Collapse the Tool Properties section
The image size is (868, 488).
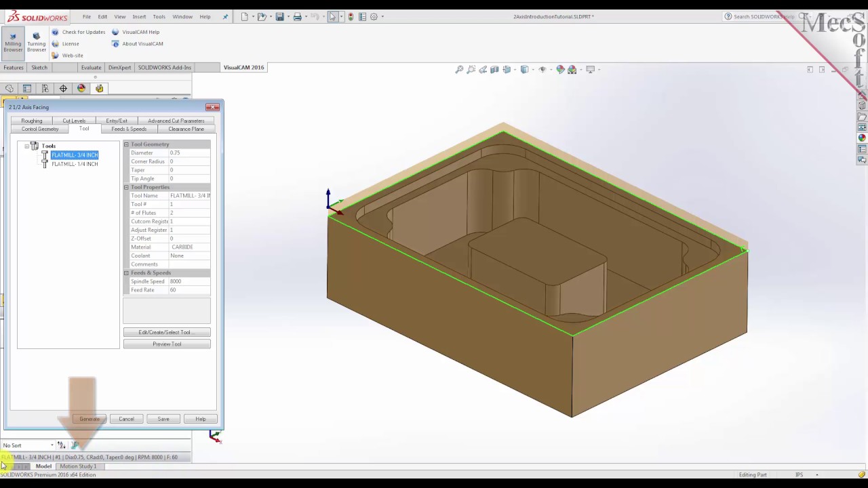pos(126,187)
